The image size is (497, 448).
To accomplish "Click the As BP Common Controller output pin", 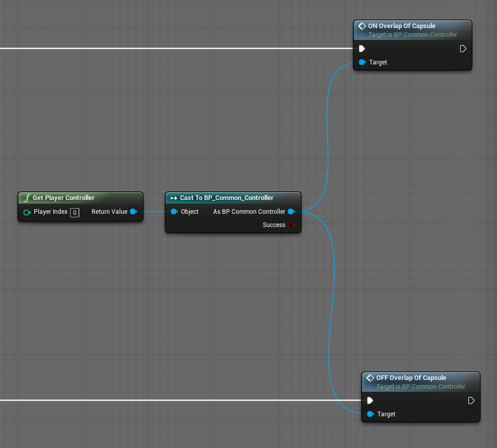I will [x=291, y=212].
